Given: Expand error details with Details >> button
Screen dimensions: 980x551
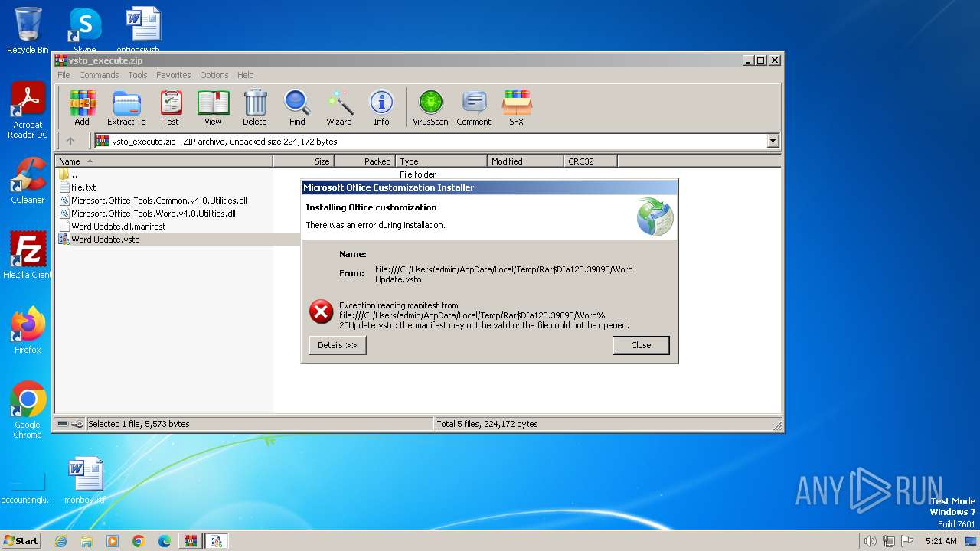Looking at the screenshot, I should pos(338,345).
